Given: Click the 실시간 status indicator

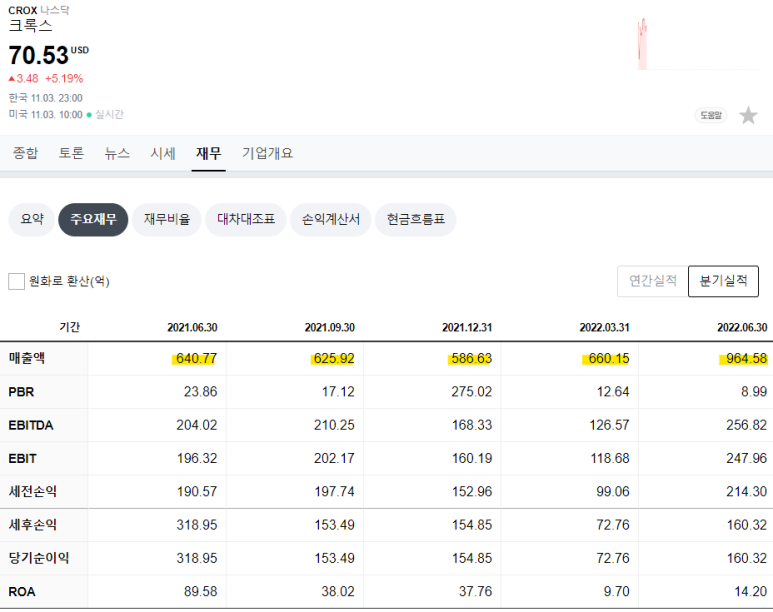Looking at the screenshot, I should [105, 114].
